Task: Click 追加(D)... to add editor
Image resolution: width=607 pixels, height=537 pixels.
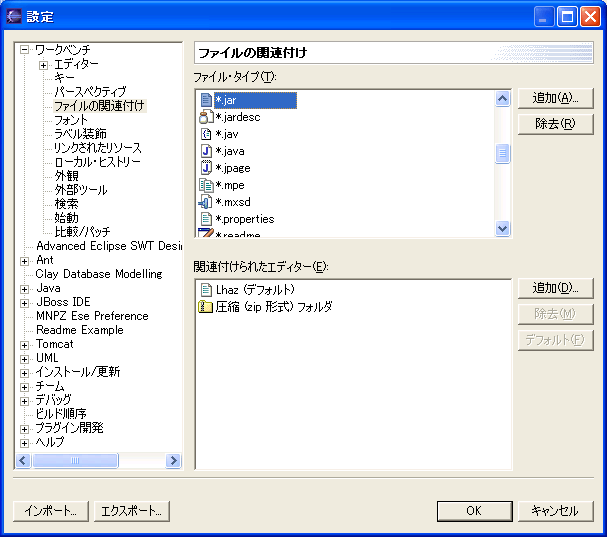Action: pos(556,288)
